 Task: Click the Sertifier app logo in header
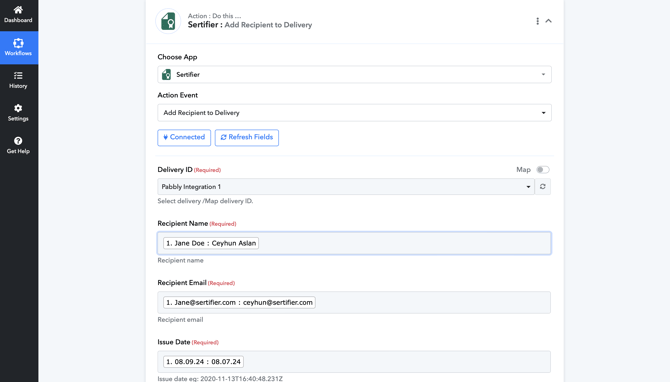168,21
